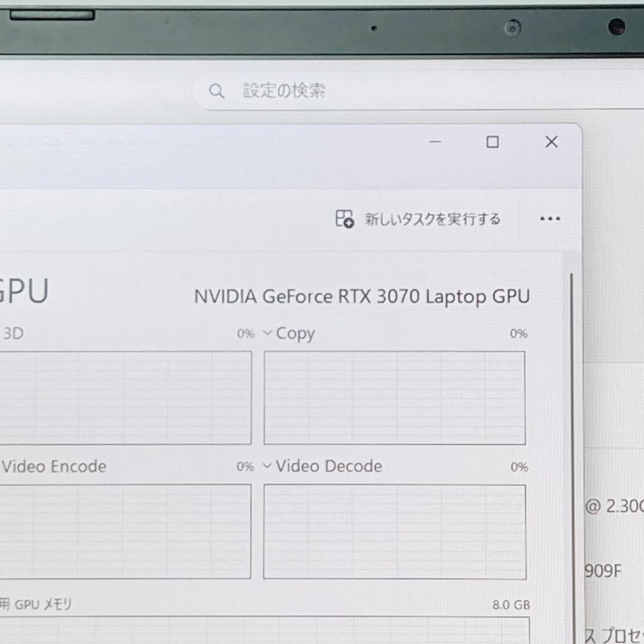The width and height of the screenshot is (644, 644).
Task: Click inside the 設定の検索 search field
Action: pos(284,91)
